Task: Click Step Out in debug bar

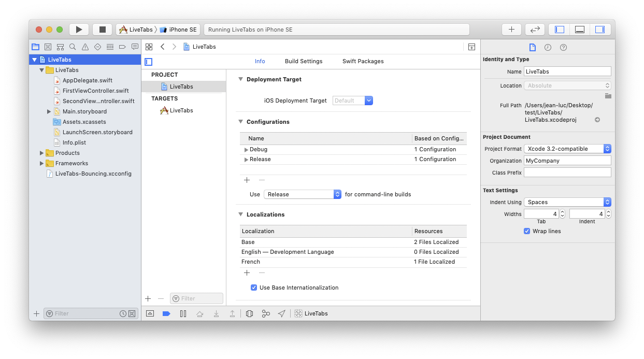Action: pos(233,313)
